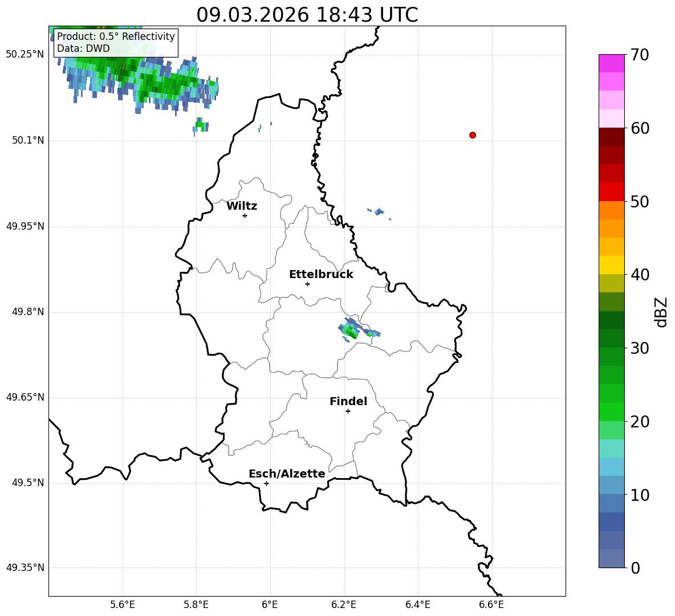Image resolution: width=675 pixels, height=616 pixels.
Task: Click the Ettelbruck city label
Action: coord(321,275)
